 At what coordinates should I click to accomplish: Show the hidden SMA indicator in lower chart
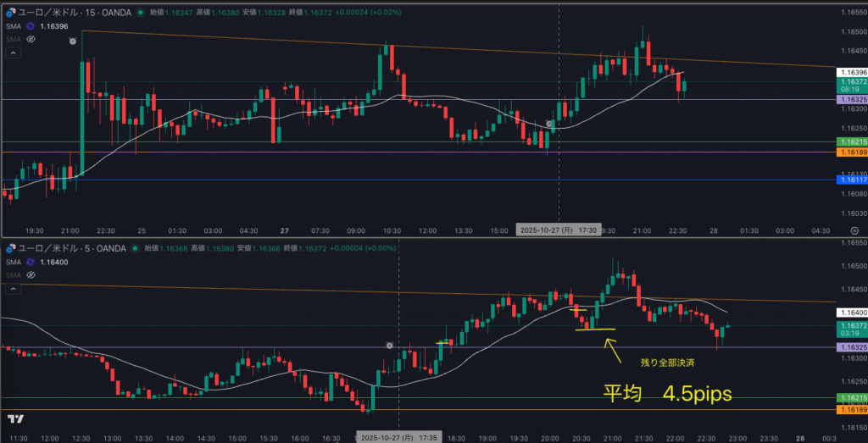tap(31, 275)
